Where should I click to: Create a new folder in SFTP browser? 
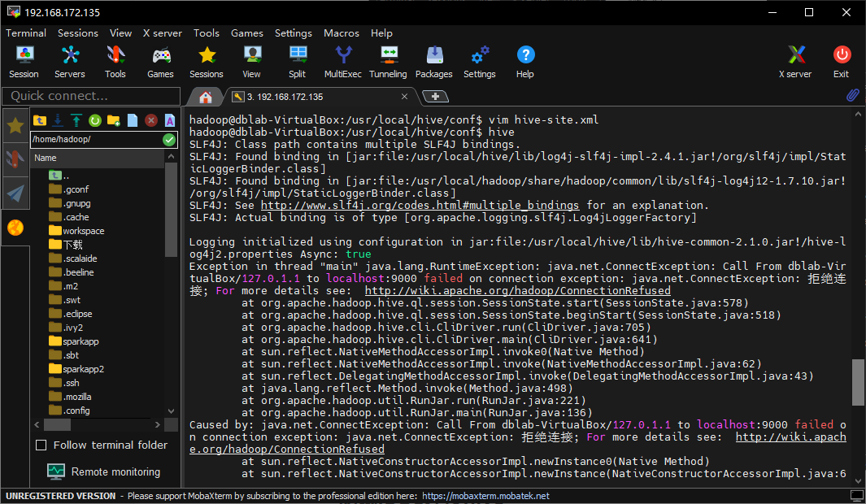(x=114, y=120)
